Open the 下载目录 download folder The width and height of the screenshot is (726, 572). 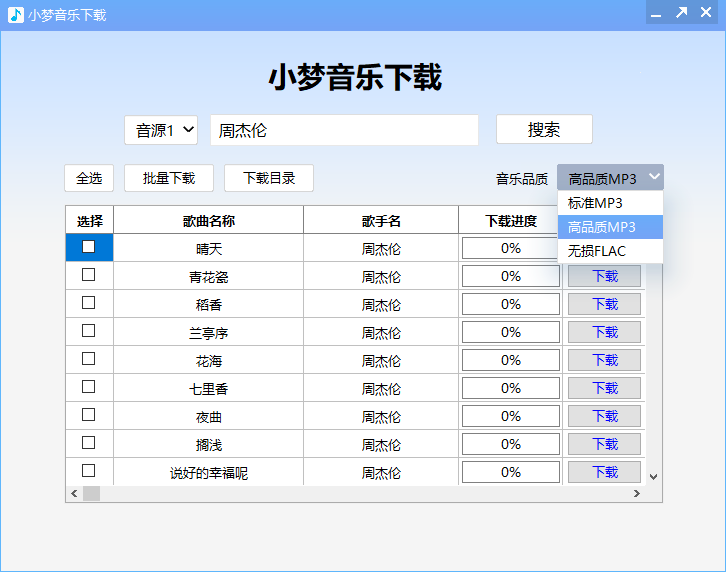tap(269, 178)
